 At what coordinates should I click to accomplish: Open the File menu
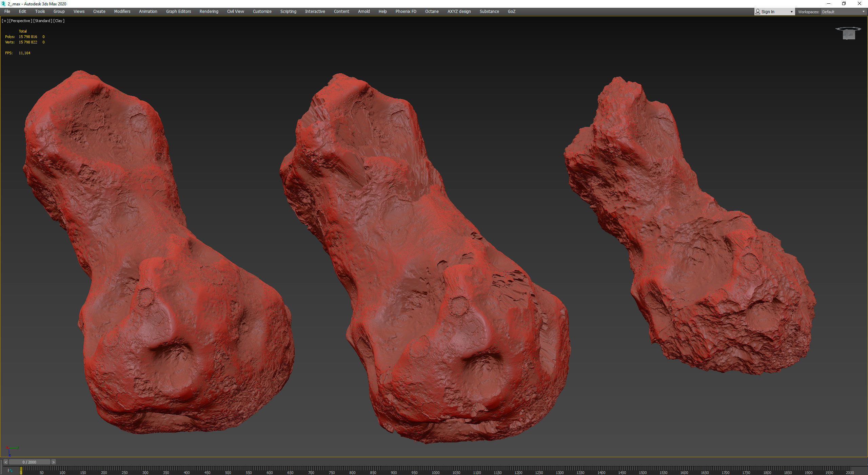pyautogui.click(x=7, y=12)
